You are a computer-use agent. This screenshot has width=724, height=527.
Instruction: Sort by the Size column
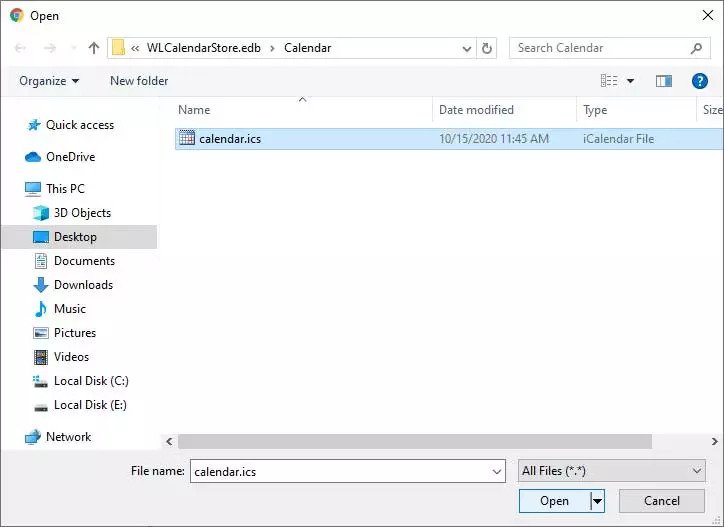pos(712,110)
